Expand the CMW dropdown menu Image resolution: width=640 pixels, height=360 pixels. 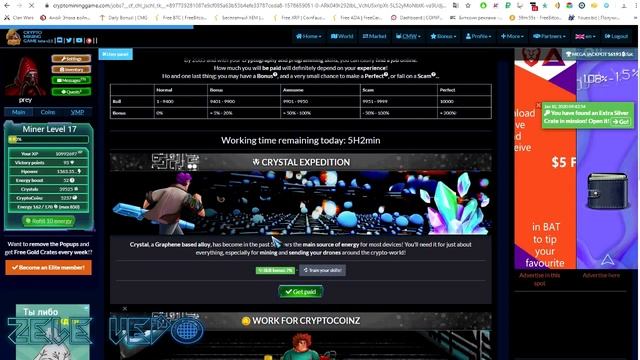pos(408,36)
